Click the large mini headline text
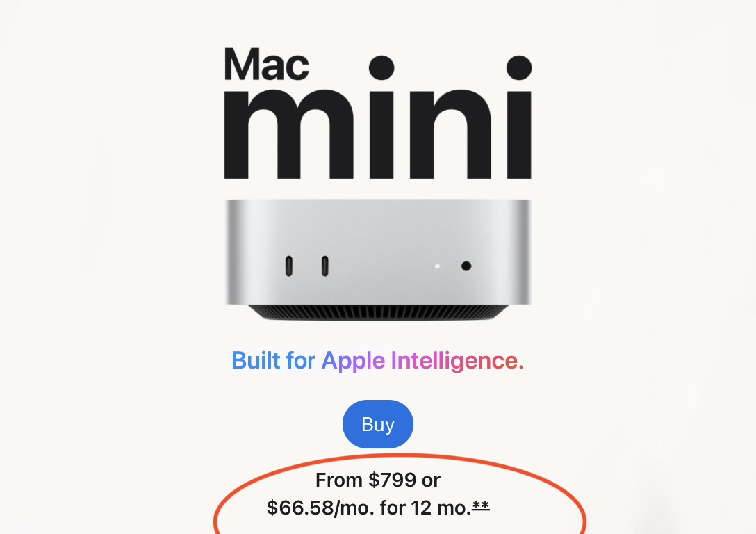The image size is (756, 534). tap(378, 118)
